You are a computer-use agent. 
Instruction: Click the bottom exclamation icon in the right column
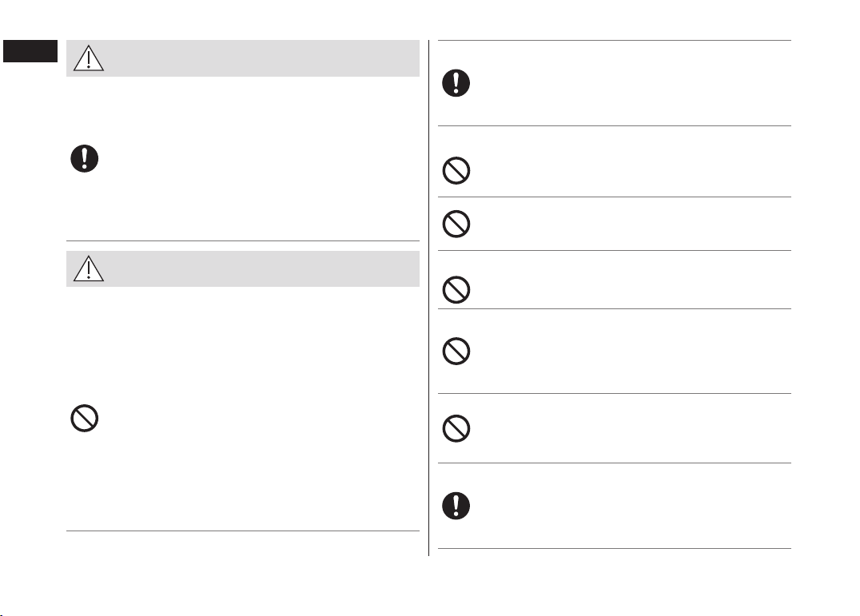tap(456, 506)
